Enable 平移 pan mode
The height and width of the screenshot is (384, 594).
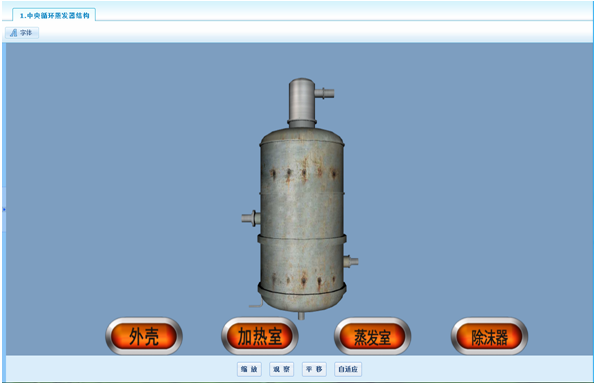click(314, 369)
